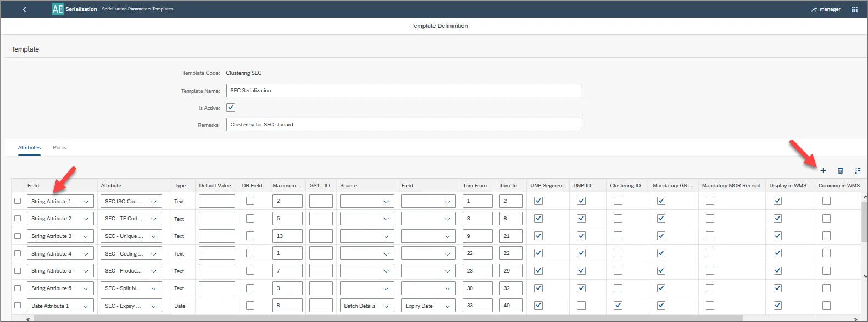Click the Template Definition page title

[x=439, y=26]
